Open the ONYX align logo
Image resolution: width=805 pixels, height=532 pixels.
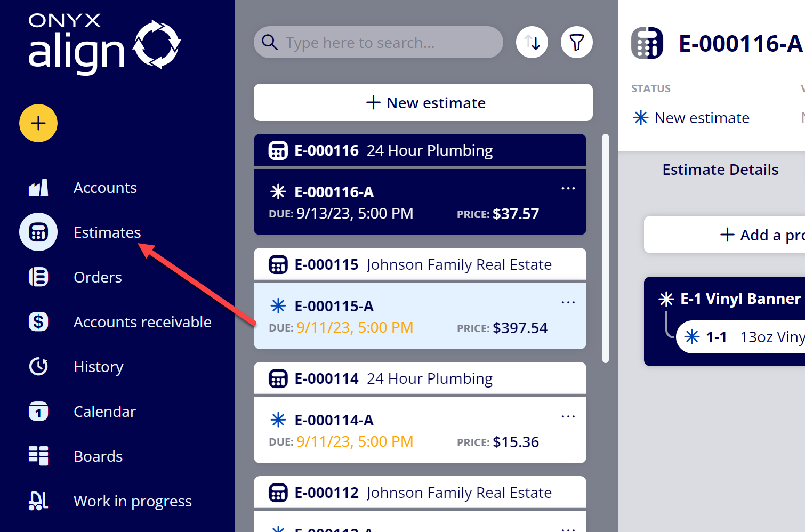click(104, 45)
